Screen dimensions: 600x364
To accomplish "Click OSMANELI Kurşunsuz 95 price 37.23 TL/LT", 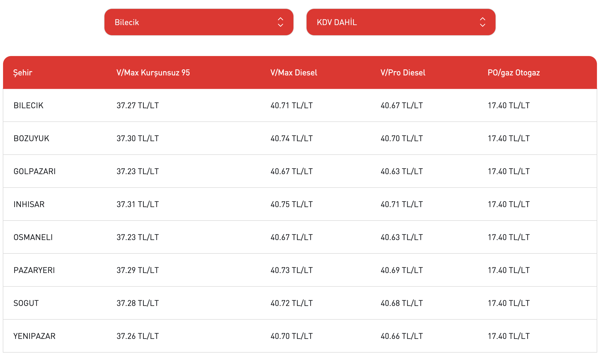I will click(x=138, y=237).
